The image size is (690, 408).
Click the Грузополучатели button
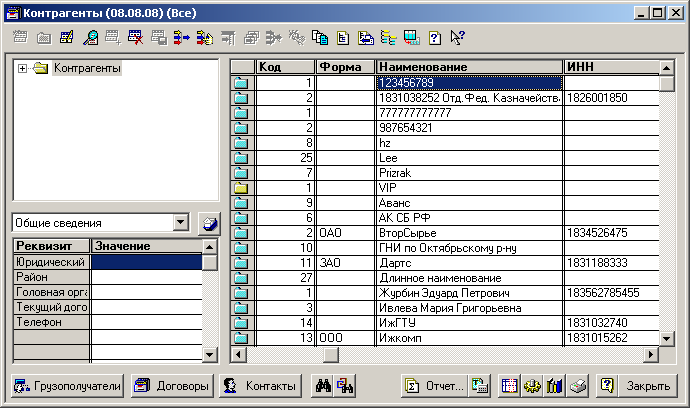67,386
